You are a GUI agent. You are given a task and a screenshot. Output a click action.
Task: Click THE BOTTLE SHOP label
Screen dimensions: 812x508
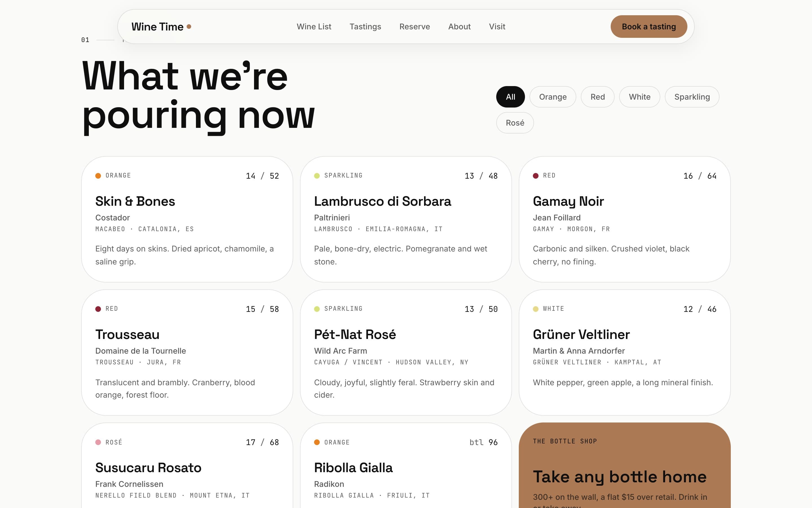tap(565, 441)
